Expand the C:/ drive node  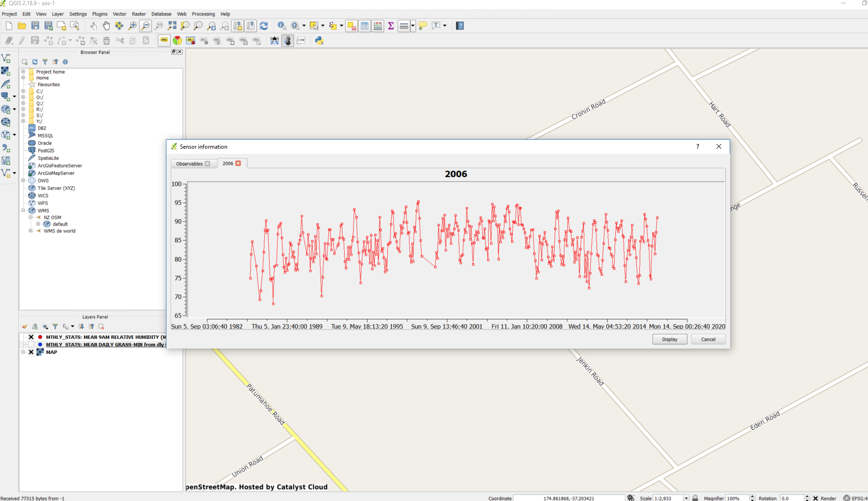pos(23,91)
